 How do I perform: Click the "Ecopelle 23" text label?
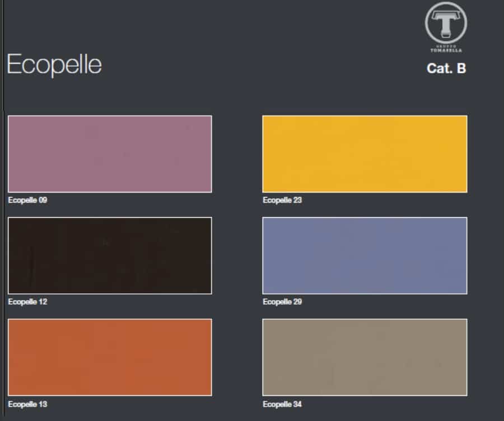(x=282, y=200)
